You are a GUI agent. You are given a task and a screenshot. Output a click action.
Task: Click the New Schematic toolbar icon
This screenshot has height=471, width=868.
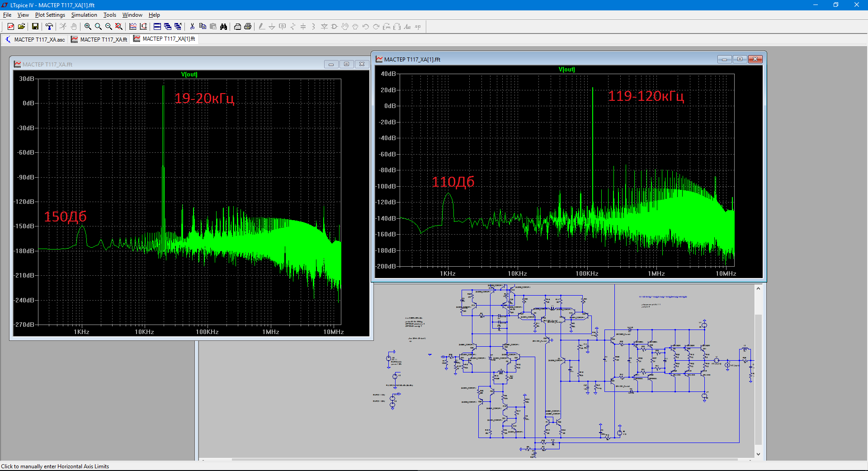click(11, 27)
